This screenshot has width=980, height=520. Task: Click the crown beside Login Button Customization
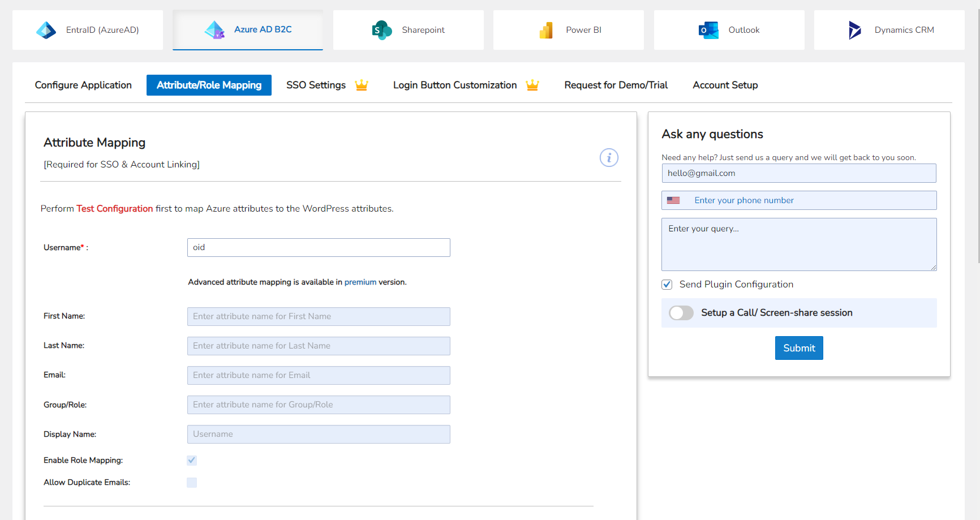coord(532,85)
